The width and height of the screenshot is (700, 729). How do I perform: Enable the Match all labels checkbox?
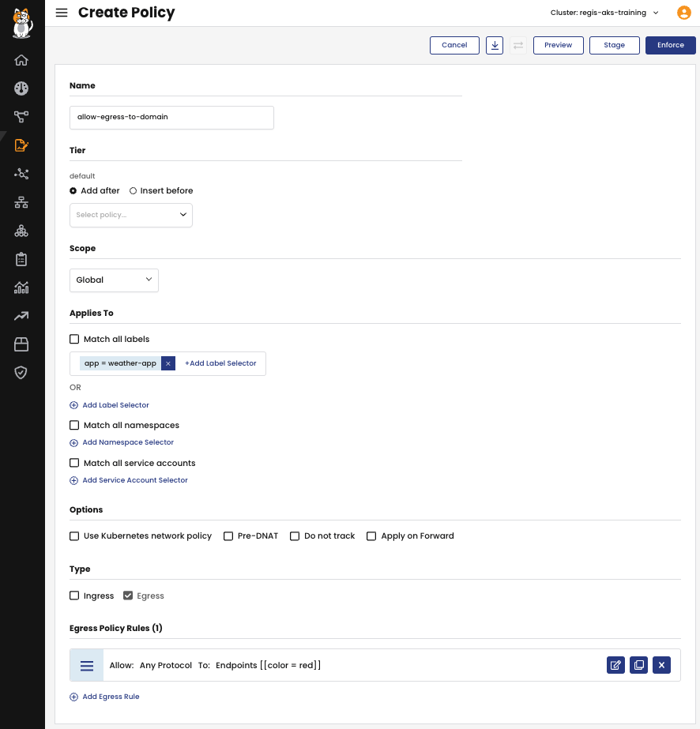[x=74, y=339]
